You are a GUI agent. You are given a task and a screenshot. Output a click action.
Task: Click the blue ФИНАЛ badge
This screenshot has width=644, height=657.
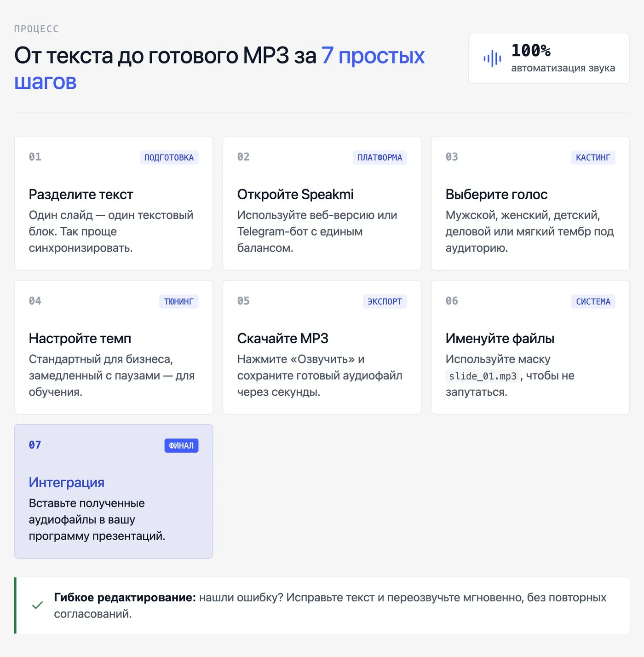(x=181, y=445)
